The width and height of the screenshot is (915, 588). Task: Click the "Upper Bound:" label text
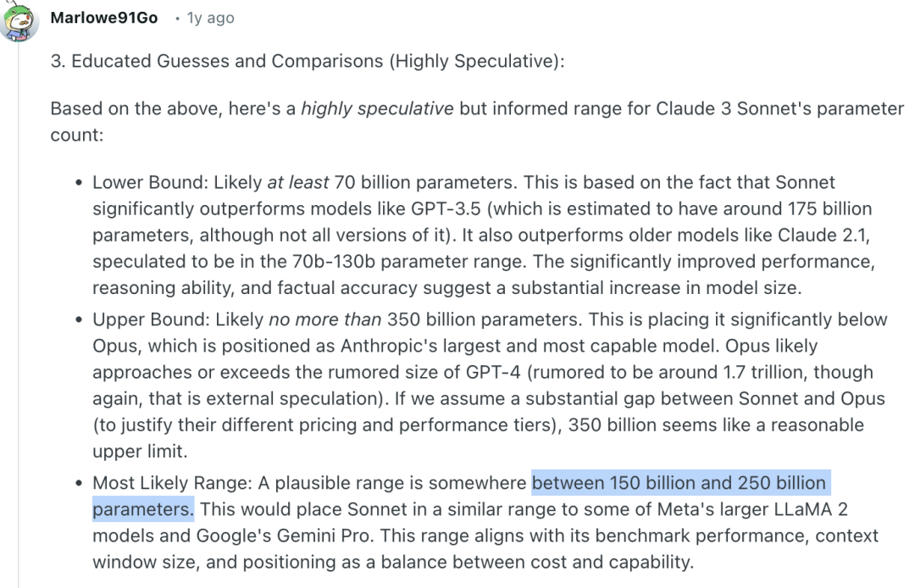coord(151,319)
